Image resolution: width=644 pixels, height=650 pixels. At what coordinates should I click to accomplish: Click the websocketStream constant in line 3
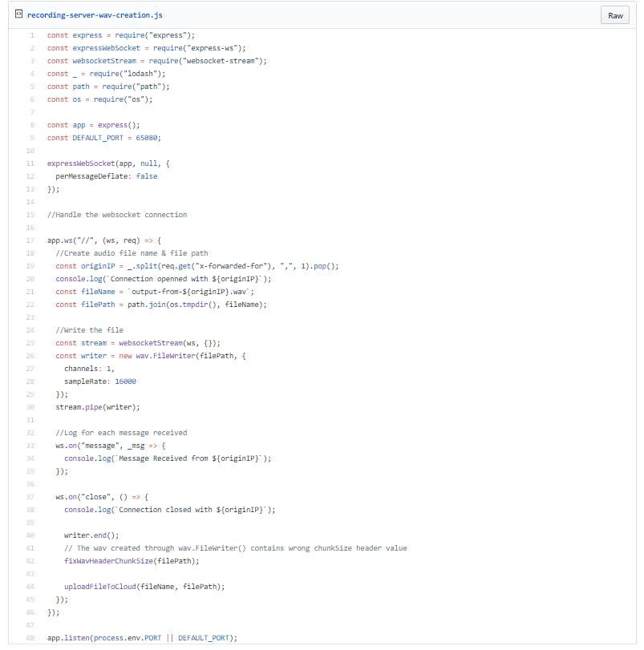(x=104, y=61)
